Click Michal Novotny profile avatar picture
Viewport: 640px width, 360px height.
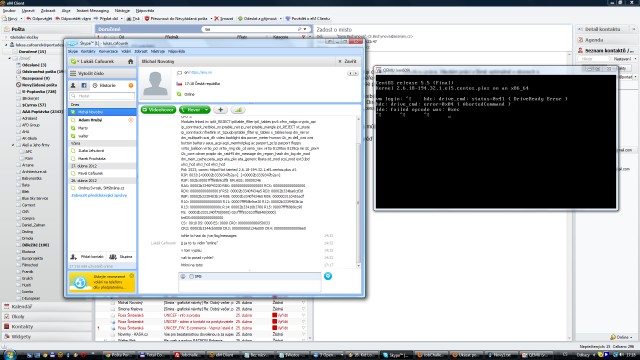pos(156,84)
